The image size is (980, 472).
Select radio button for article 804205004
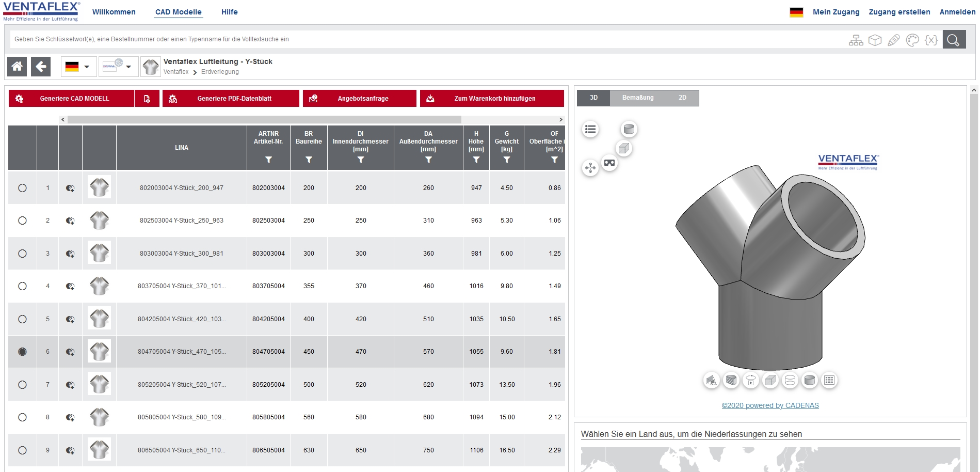[22, 319]
